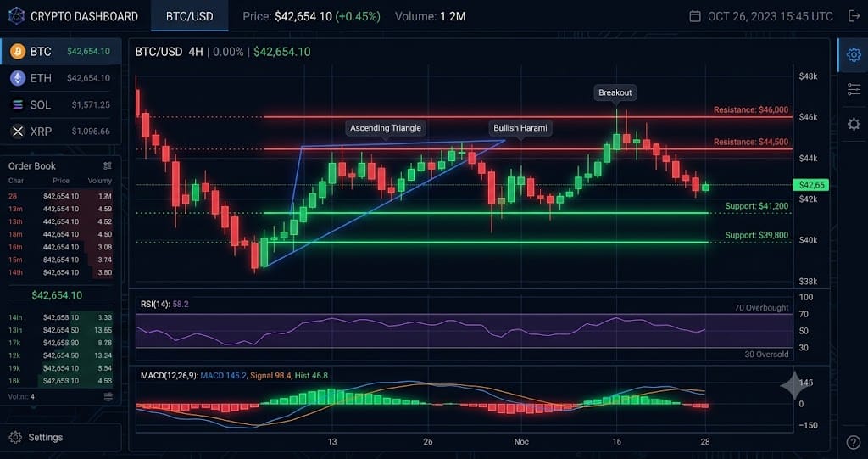Select the XRP price $1,096.66
Image resolution: width=868 pixels, height=459 pixels.
(x=91, y=132)
